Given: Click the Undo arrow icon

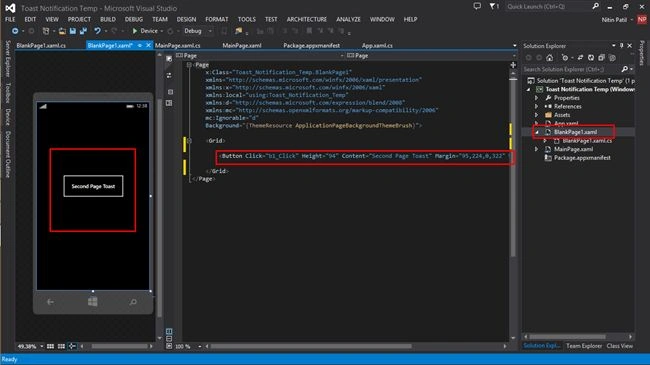Looking at the screenshot, I should 97,31.
